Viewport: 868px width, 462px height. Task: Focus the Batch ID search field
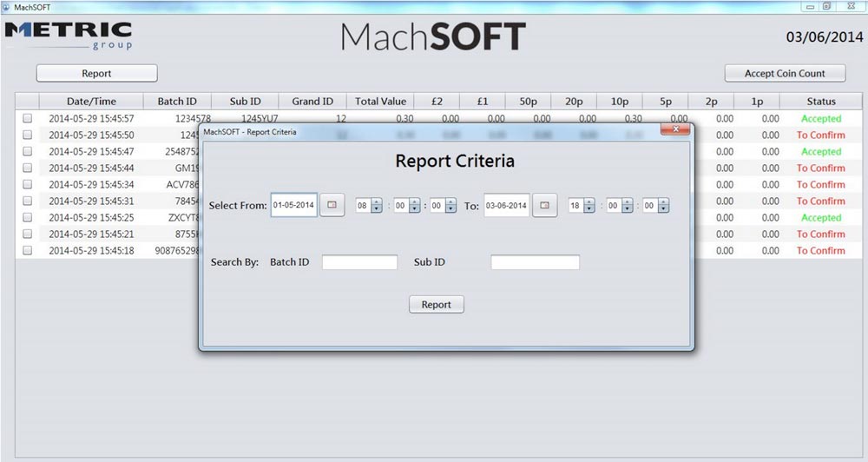click(360, 262)
